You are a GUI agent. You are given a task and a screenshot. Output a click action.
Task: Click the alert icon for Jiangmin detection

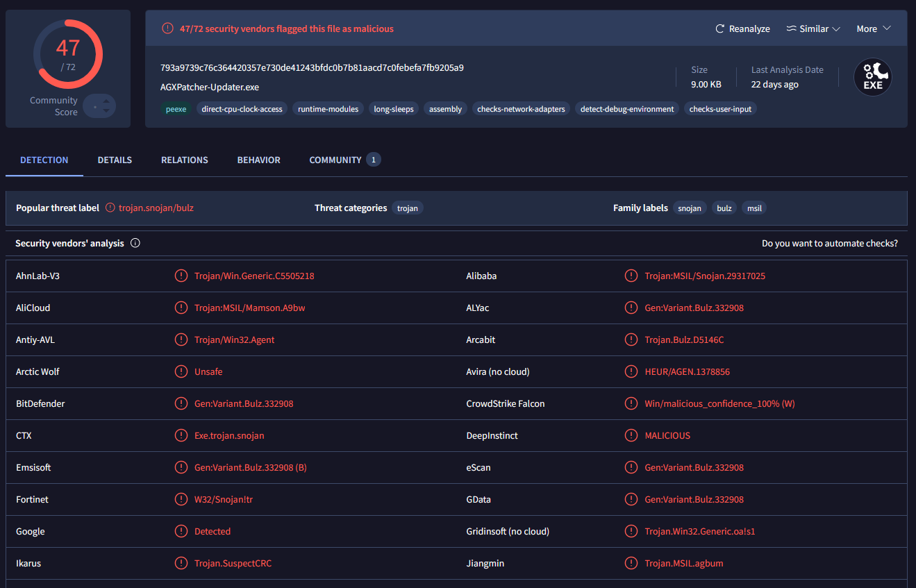pyautogui.click(x=631, y=563)
